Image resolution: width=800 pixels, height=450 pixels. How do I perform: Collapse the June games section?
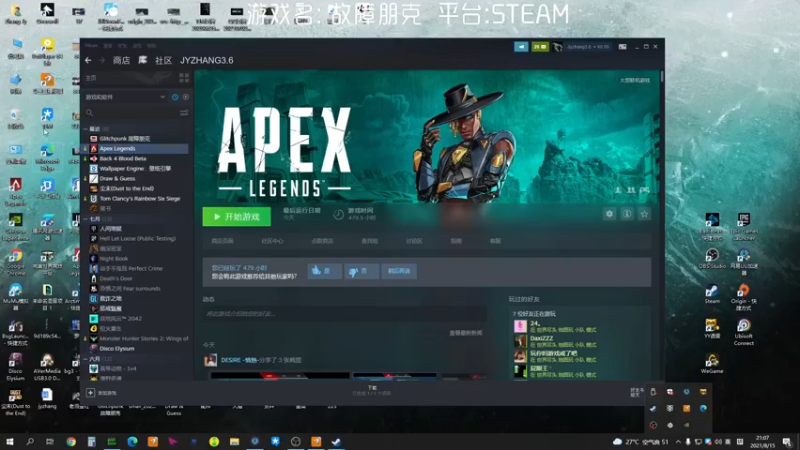pos(85,359)
